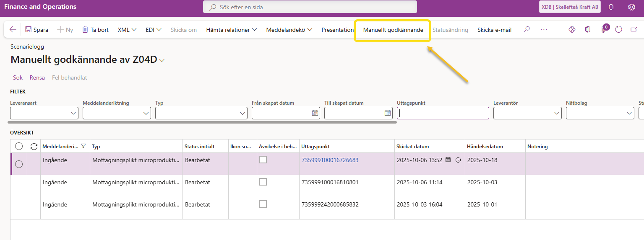Screen dimensions: 644x240
Task: Click the back arrow icon
Action: point(13,30)
